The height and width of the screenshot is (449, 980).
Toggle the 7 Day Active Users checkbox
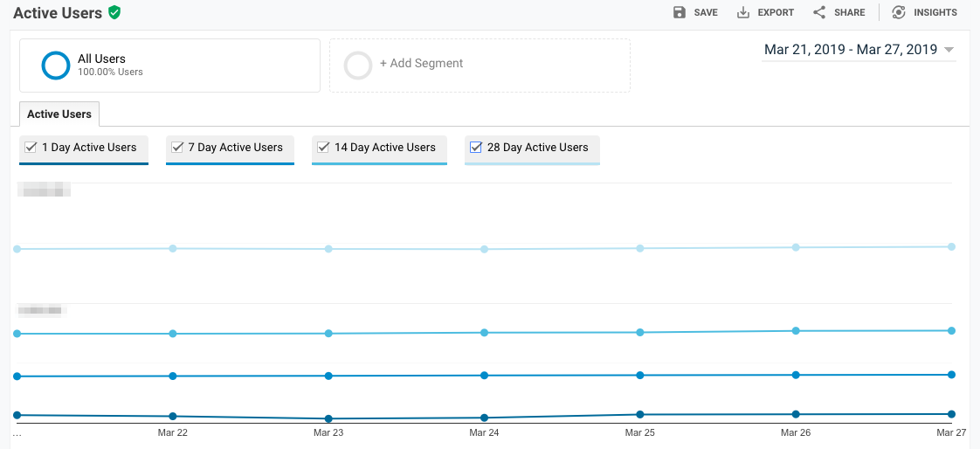point(177,148)
